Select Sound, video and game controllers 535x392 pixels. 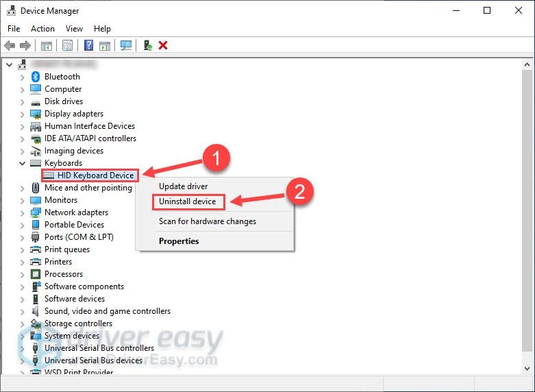tap(108, 311)
